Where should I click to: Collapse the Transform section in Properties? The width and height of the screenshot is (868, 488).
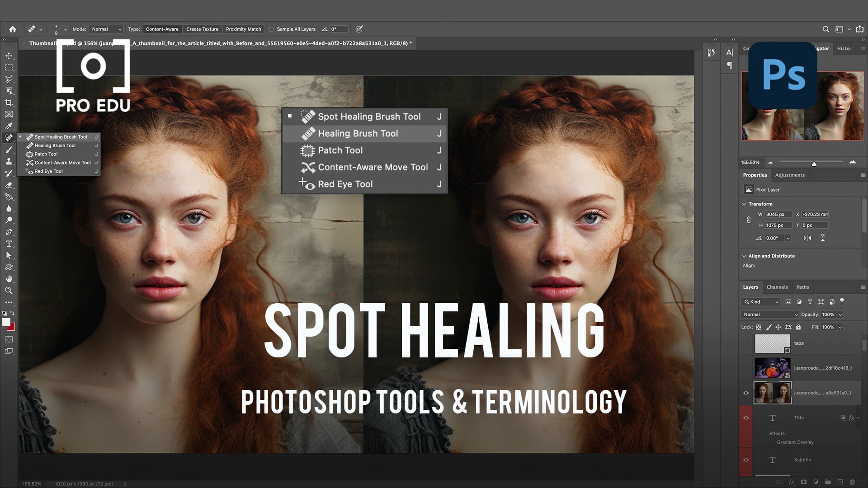745,204
